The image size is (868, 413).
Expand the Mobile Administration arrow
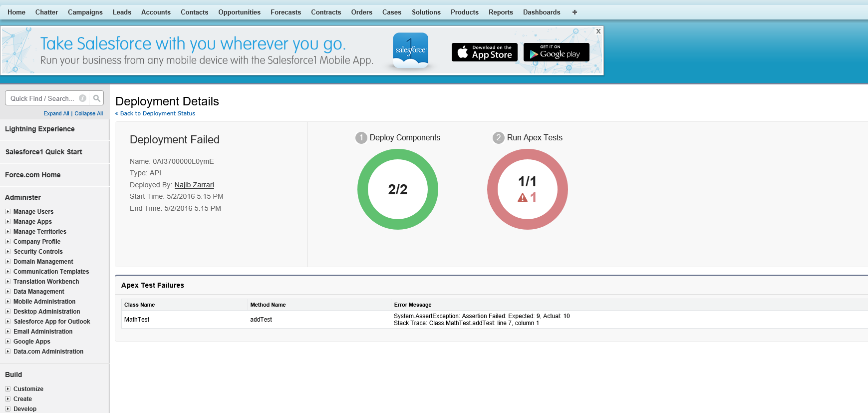(7, 302)
